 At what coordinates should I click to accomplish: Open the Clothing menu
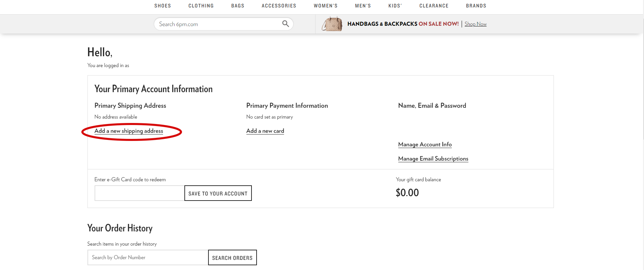click(x=201, y=6)
